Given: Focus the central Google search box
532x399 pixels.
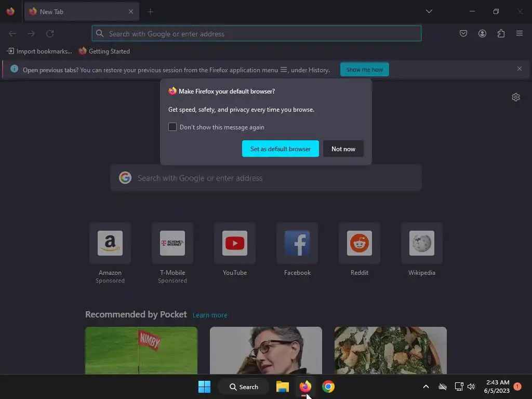Looking at the screenshot, I should (x=266, y=178).
